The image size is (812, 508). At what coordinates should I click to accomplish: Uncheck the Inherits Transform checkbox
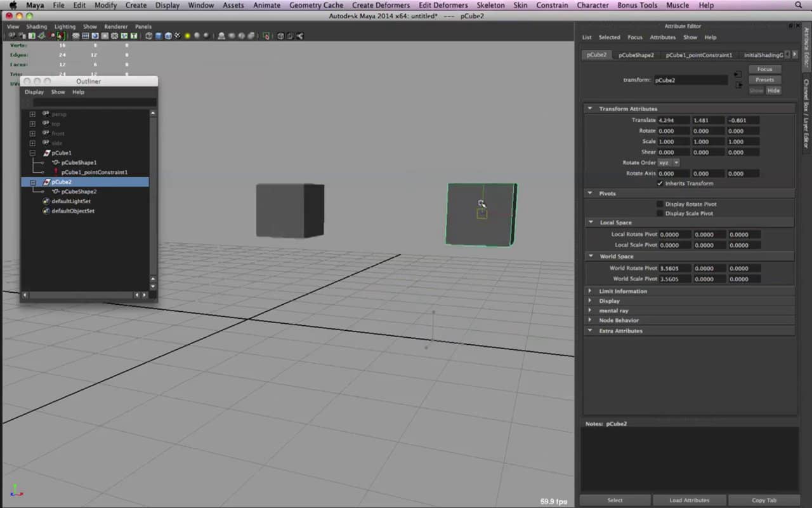pos(660,184)
